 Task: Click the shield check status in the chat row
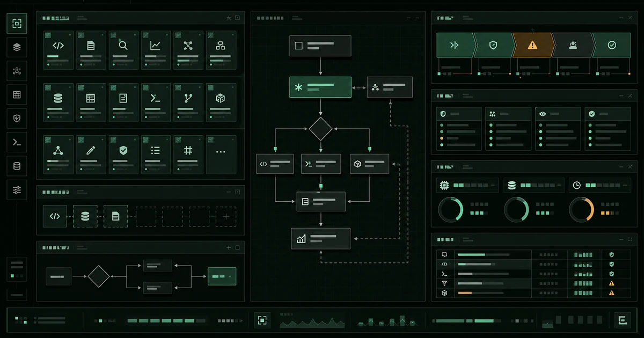(611, 255)
